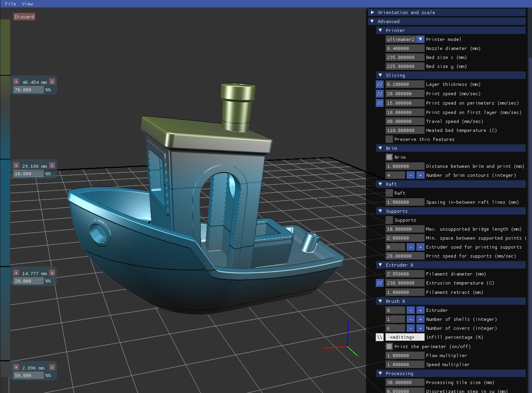532x393 pixels.
Task: Click the '//' icon beside Extrusion temperature
Action: [x=379, y=283]
